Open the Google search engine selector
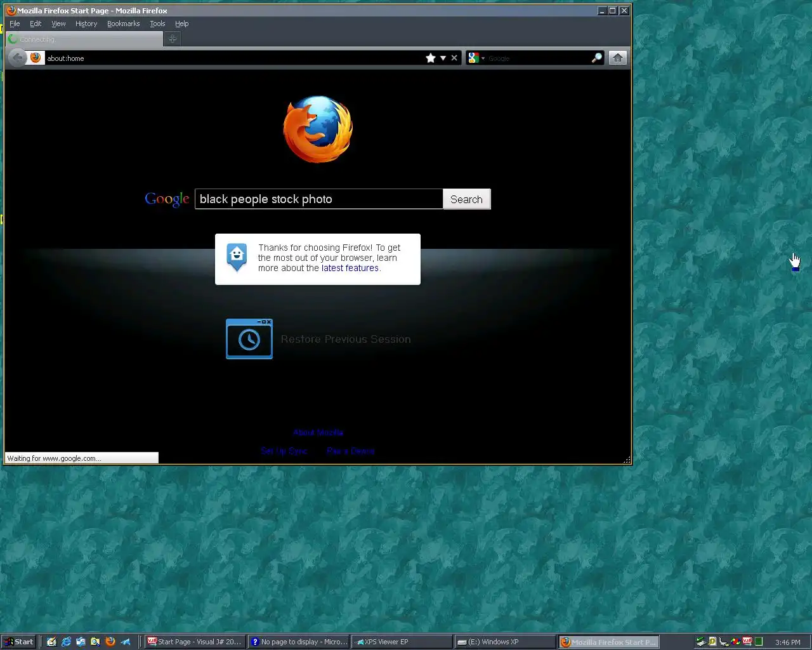The width and height of the screenshot is (812, 650). click(x=476, y=58)
